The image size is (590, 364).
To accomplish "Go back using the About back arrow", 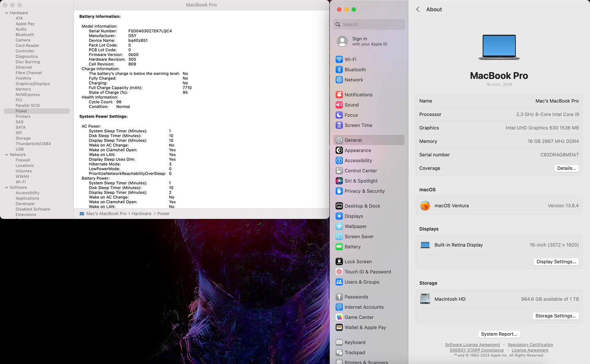I will (x=418, y=9).
